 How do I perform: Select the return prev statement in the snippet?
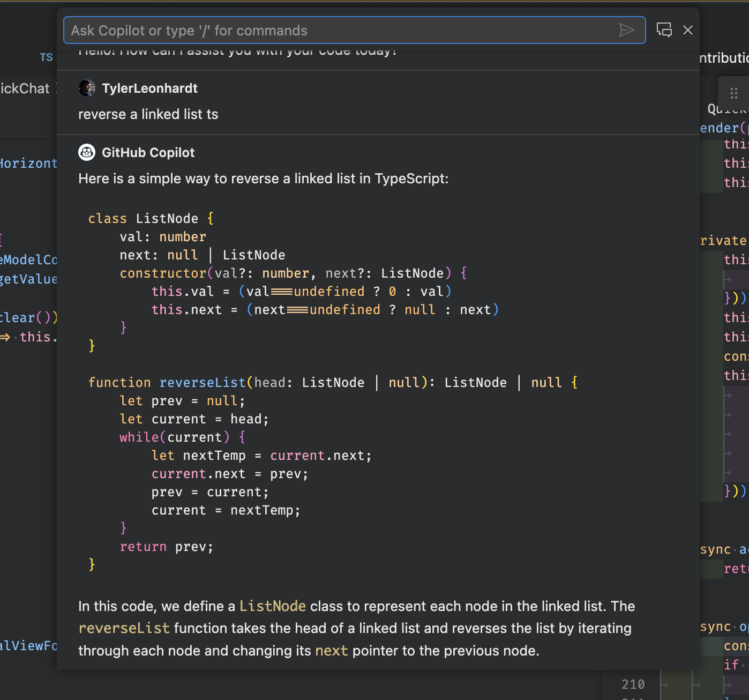pos(167,546)
